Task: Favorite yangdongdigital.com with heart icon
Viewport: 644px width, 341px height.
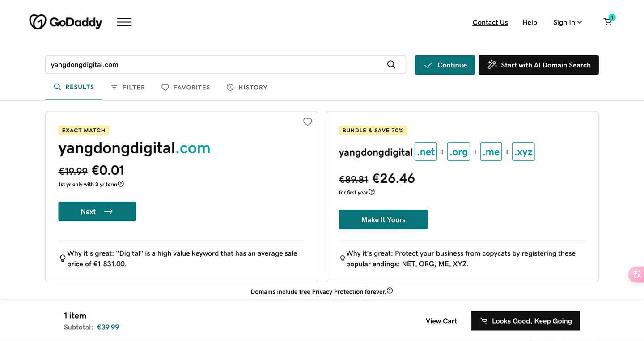Action: pyautogui.click(x=308, y=122)
